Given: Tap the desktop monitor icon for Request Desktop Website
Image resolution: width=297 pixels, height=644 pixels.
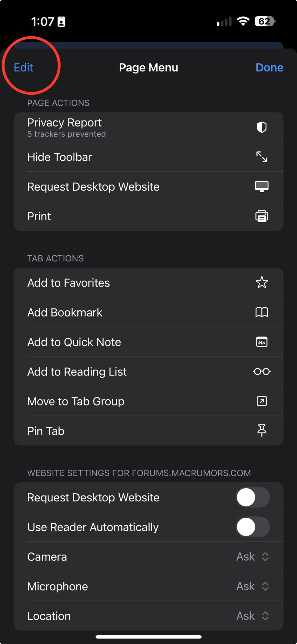Looking at the screenshot, I should point(262,186).
